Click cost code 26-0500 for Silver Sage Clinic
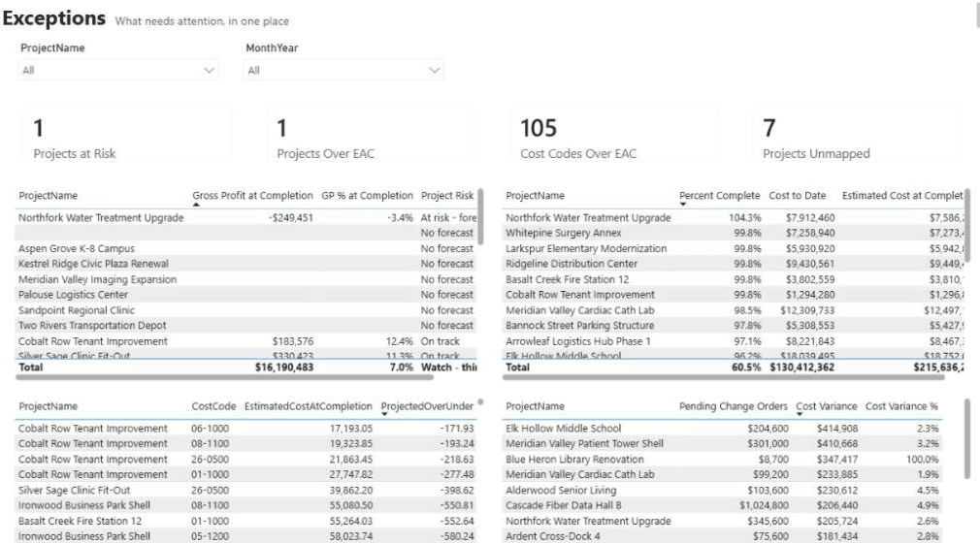The image size is (980, 543). (210, 490)
